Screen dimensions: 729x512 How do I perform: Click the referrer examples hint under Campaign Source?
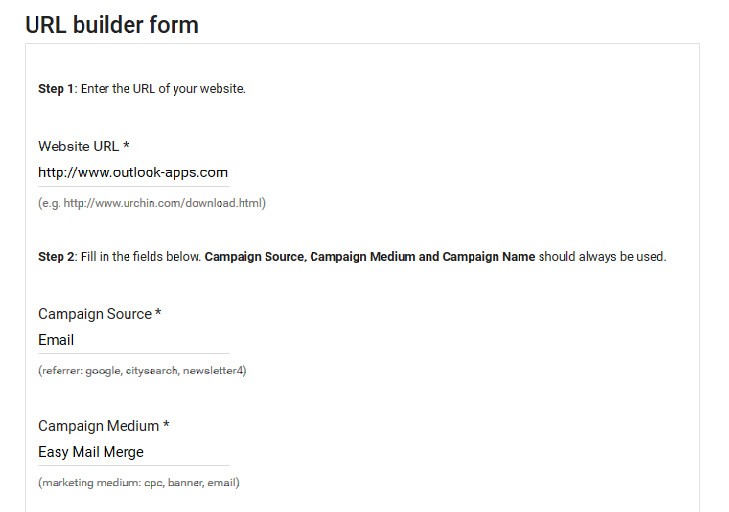(141, 371)
